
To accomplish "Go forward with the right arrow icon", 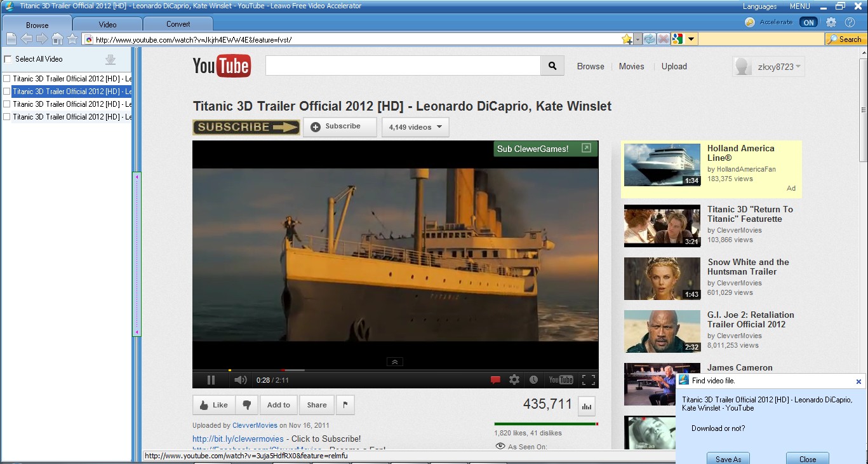I will click(x=42, y=39).
